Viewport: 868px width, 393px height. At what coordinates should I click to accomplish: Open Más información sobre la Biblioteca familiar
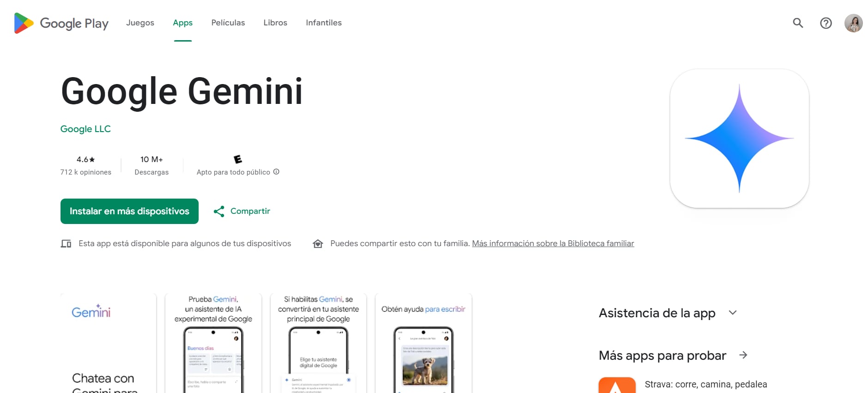click(552, 243)
